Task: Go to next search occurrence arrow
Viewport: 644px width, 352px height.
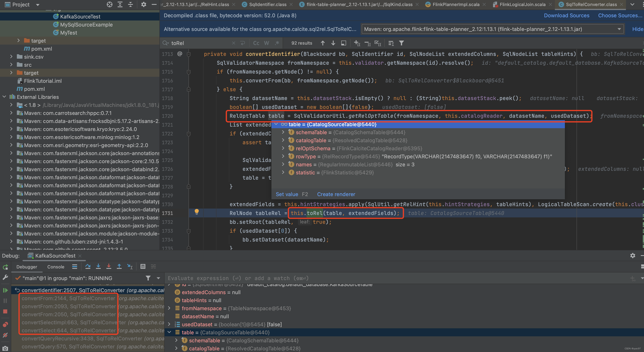Action: tap(333, 43)
